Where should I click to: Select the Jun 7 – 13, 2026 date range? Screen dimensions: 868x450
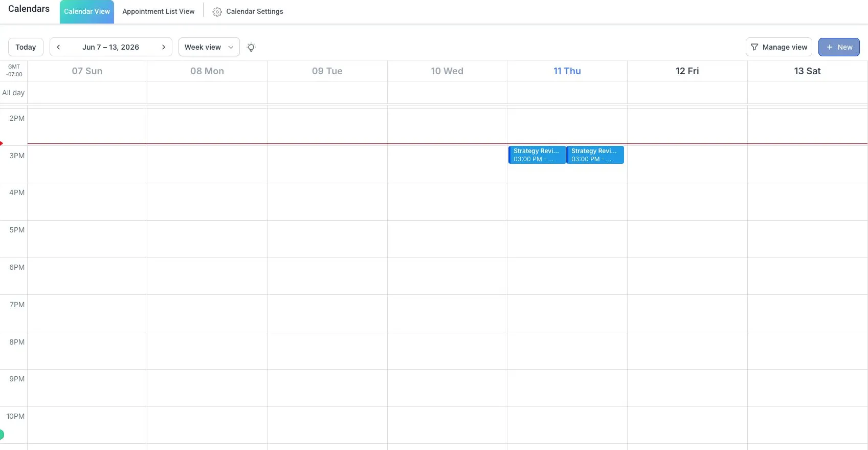111,47
